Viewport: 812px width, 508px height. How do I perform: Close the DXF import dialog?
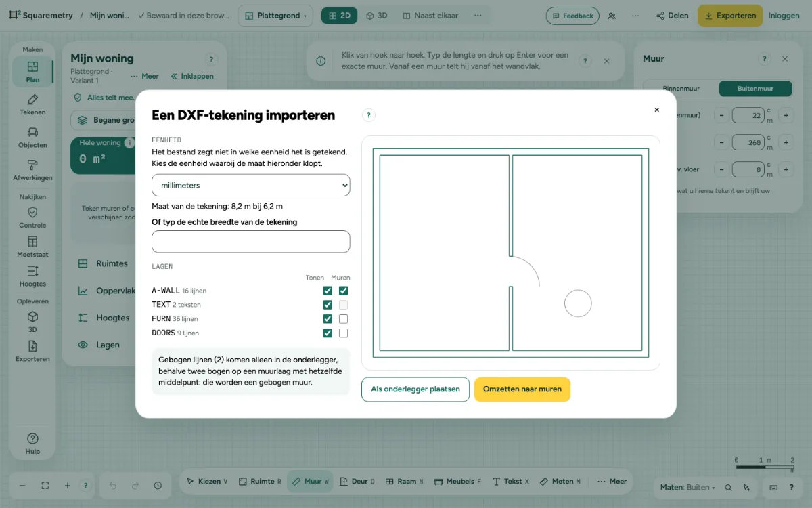coord(656,110)
